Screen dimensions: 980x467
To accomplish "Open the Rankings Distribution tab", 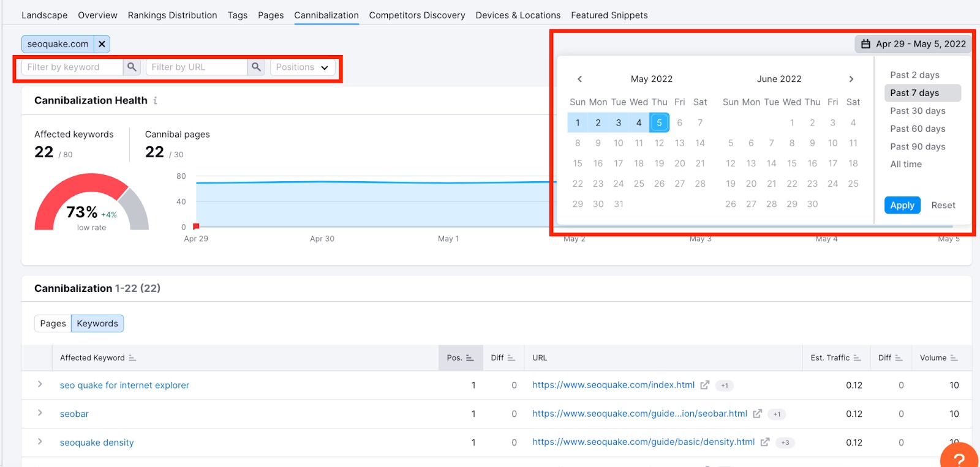I will [x=173, y=15].
